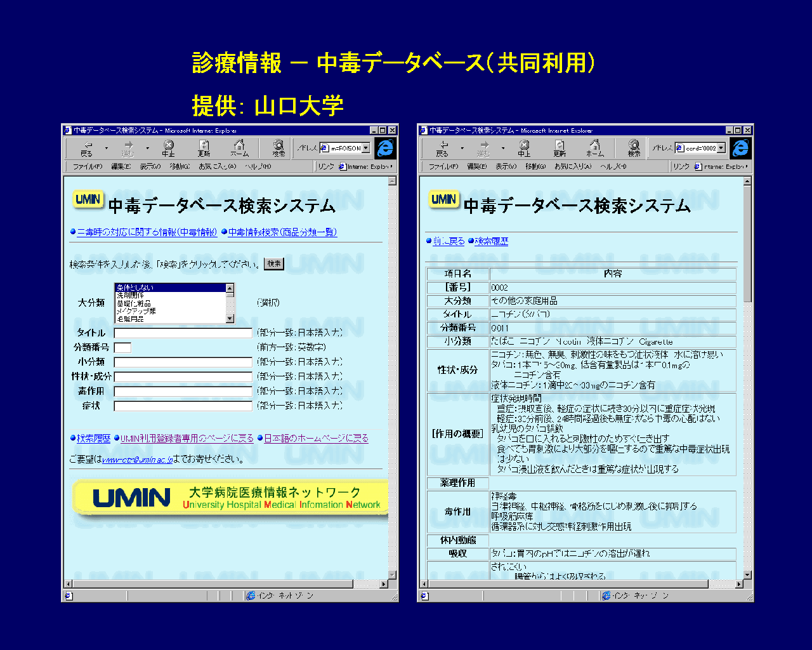Open address bar dropdown in right window
This screenshot has width=812, height=650.
tap(721, 148)
